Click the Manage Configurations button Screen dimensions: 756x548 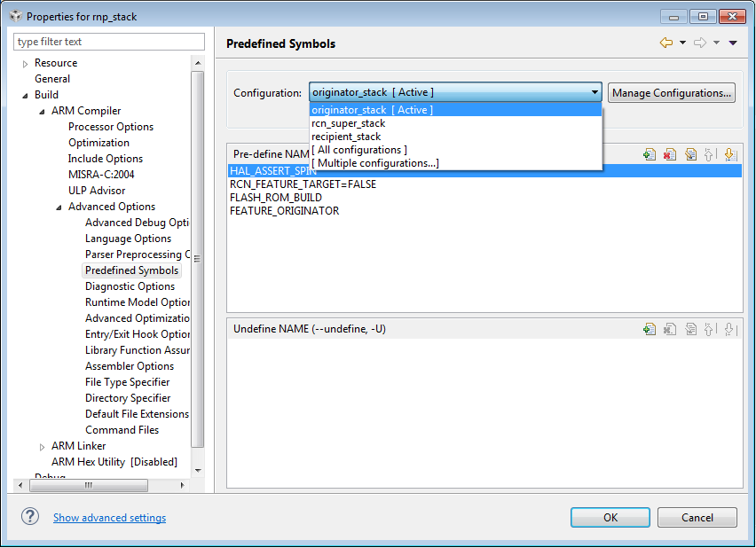point(672,92)
